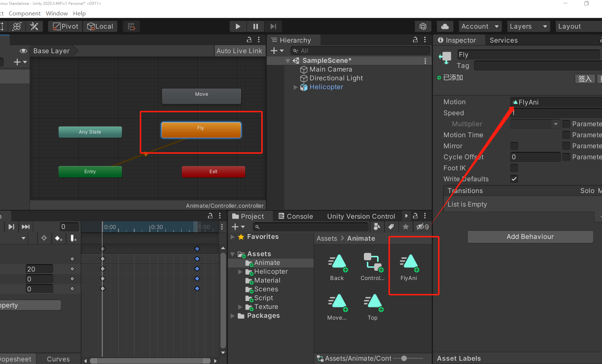This screenshot has height=364, width=602.
Task: Click the Add Behaviour button
Action: tap(530, 237)
